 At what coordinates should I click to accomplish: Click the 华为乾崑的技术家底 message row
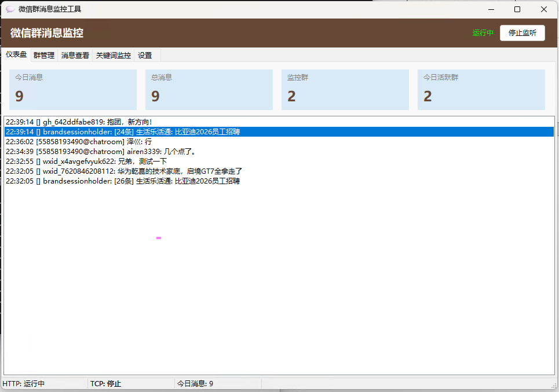pos(124,171)
